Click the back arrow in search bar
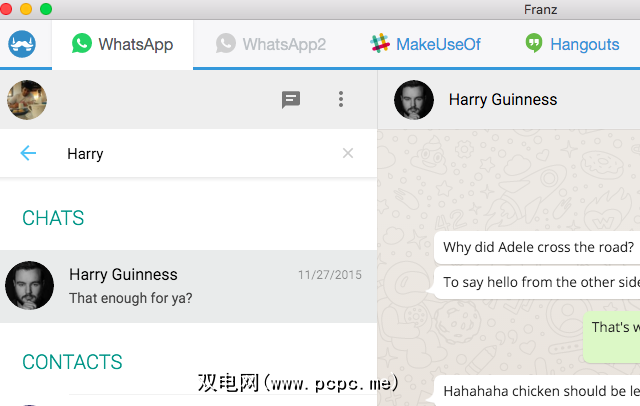The height and width of the screenshot is (406, 640). coord(28,153)
